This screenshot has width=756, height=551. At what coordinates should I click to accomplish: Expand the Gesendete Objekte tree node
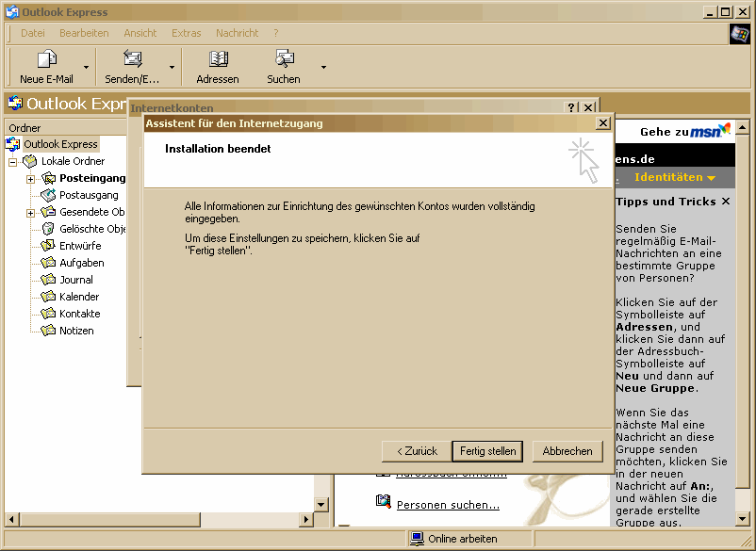tap(30, 212)
